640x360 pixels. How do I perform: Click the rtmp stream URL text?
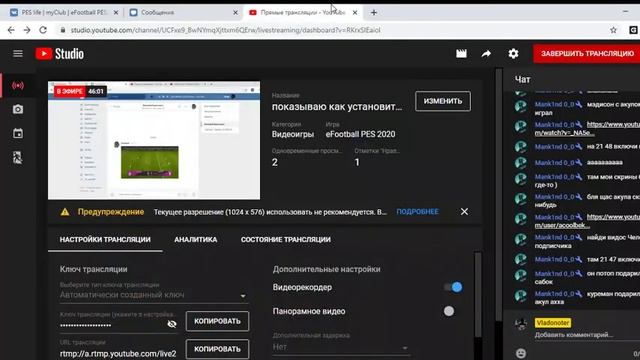coord(118,353)
